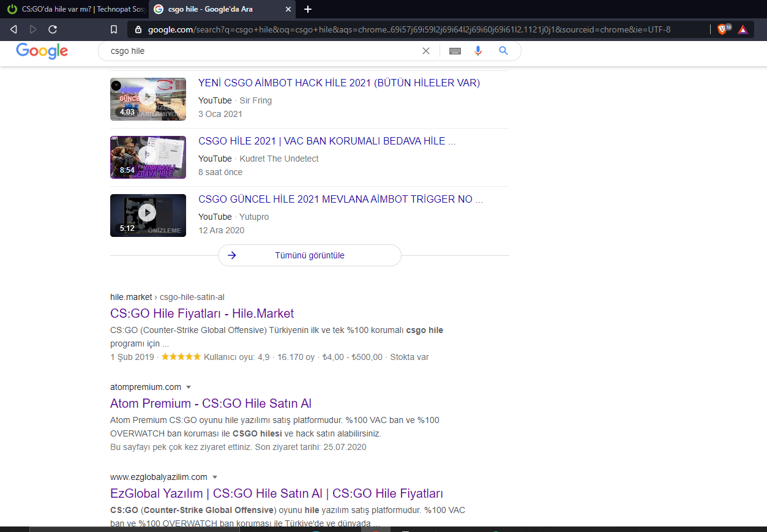This screenshot has width=767, height=532.
Task: Click the 'Tümünü görüntüle' button
Action: pos(310,255)
